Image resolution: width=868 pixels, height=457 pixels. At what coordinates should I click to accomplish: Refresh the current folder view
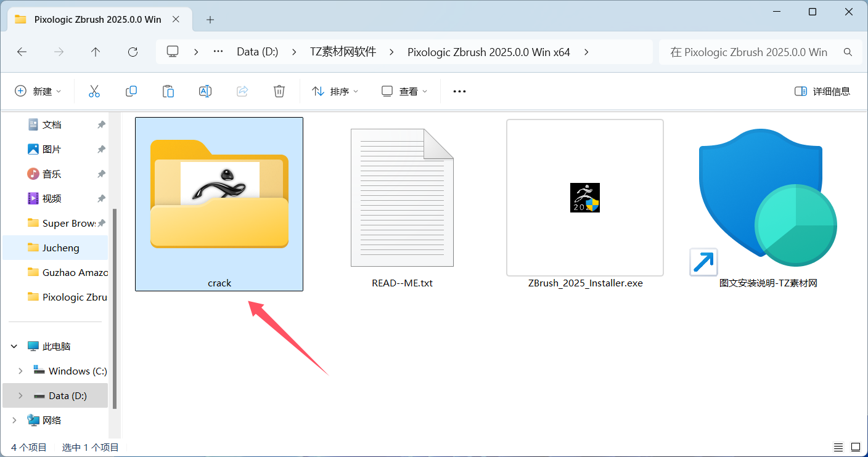(133, 52)
